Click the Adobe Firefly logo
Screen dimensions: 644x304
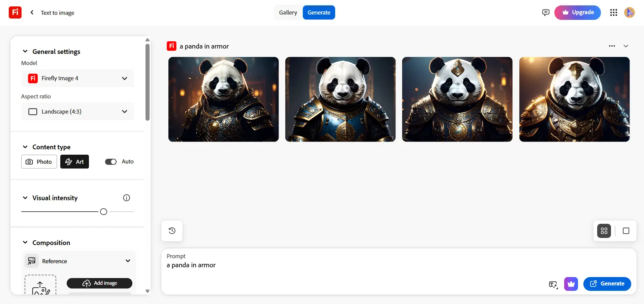coord(15,12)
